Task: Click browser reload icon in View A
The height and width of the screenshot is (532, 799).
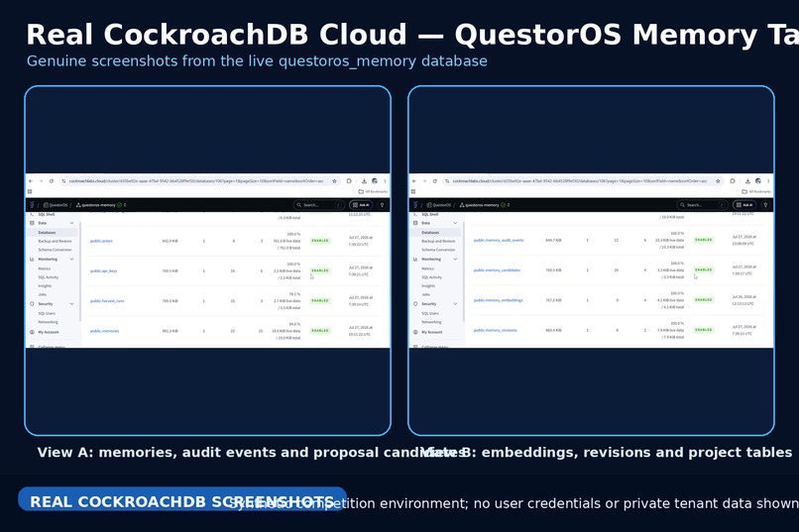Action: pyautogui.click(x=51, y=180)
